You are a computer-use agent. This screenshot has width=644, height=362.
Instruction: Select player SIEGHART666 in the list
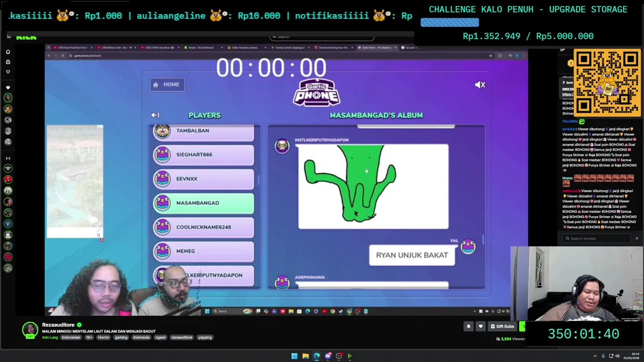pos(204,155)
